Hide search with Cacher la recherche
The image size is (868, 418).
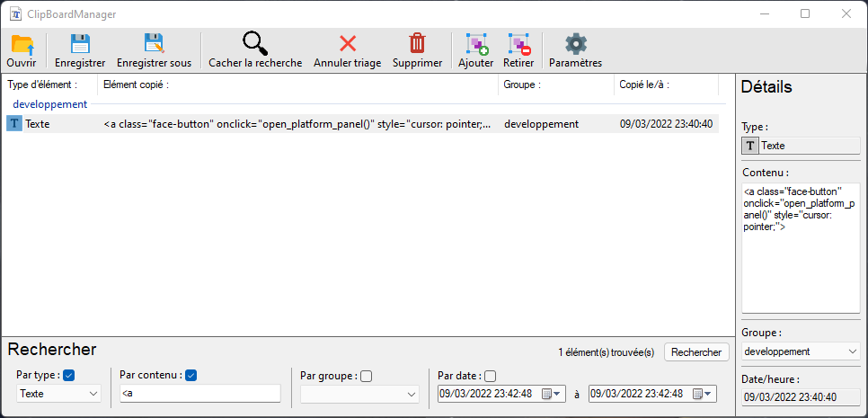[255, 45]
